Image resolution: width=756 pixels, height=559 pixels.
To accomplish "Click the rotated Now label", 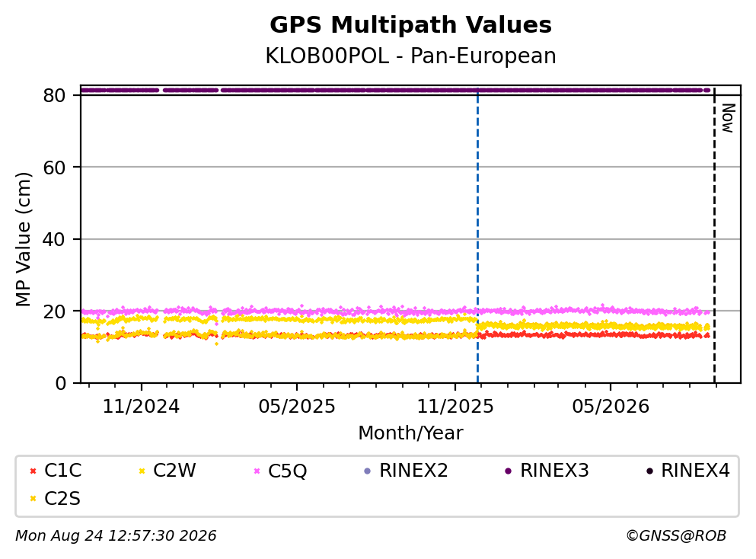I will coord(727,118).
